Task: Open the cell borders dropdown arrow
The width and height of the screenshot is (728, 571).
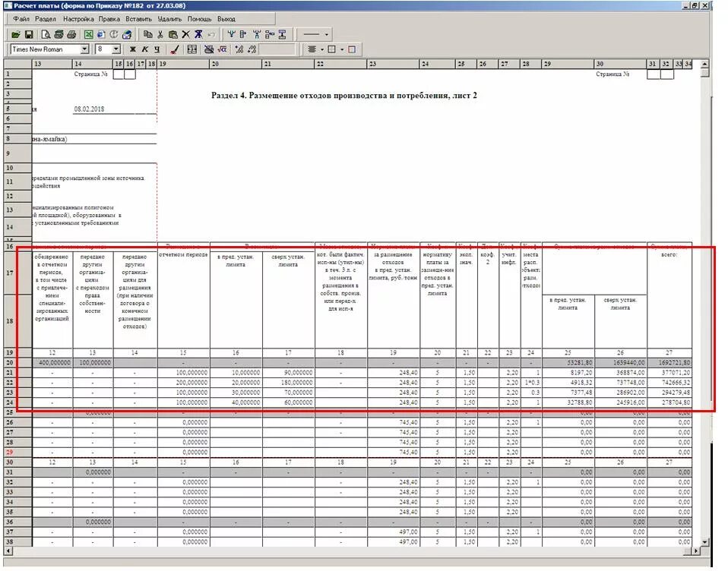Action: pyautogui.click(x=342, y=49)
